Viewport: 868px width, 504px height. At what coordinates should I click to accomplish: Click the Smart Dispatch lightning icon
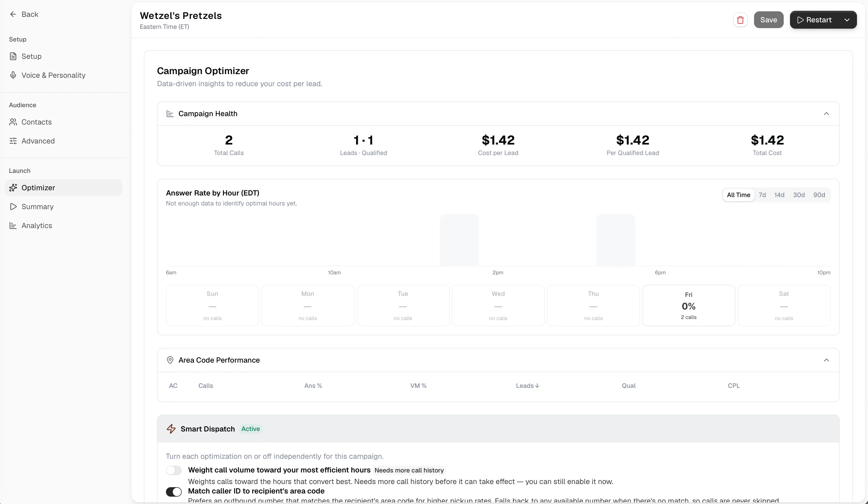coord(171,429)
